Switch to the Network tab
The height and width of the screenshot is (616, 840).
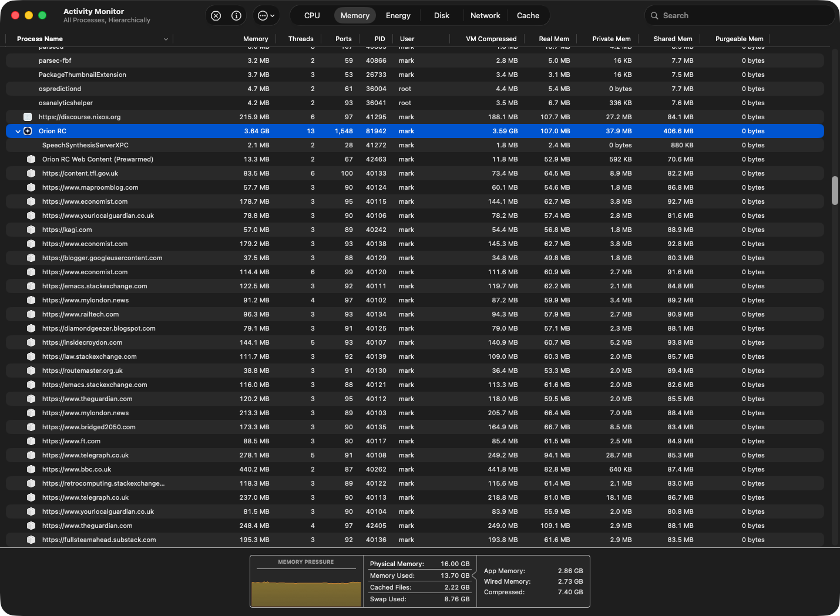(x=485, y=16)
